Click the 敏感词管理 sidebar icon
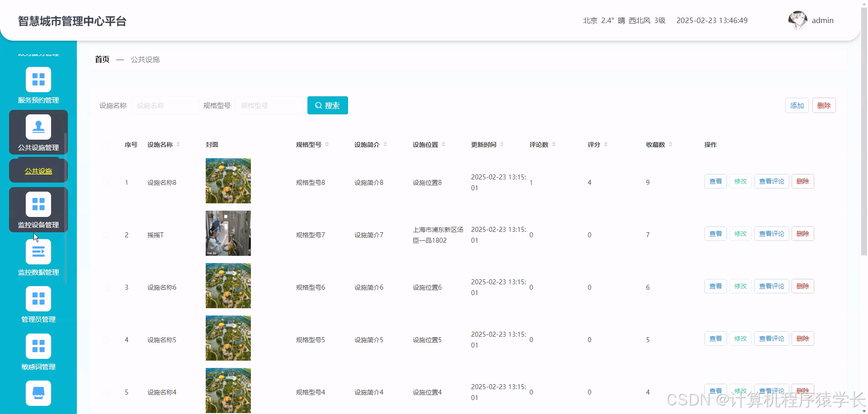Screen dimensions: 868x414 point(38,346)
